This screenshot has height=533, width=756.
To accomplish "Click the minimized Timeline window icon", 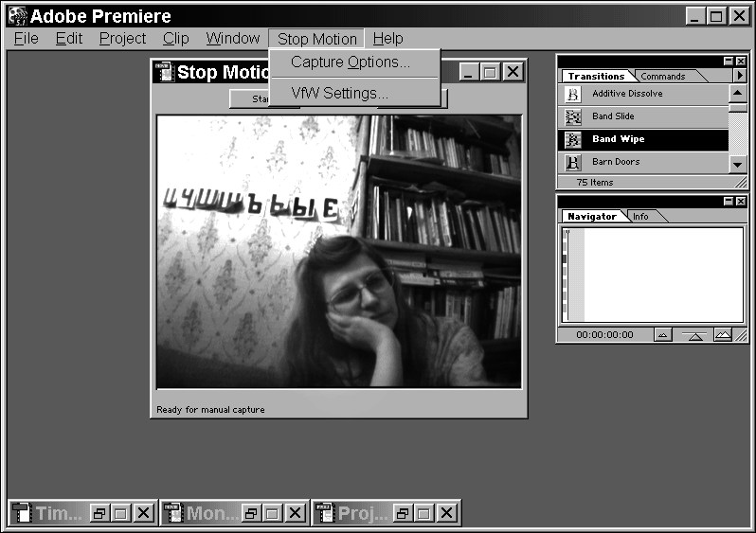I will (x=22, y=513).
